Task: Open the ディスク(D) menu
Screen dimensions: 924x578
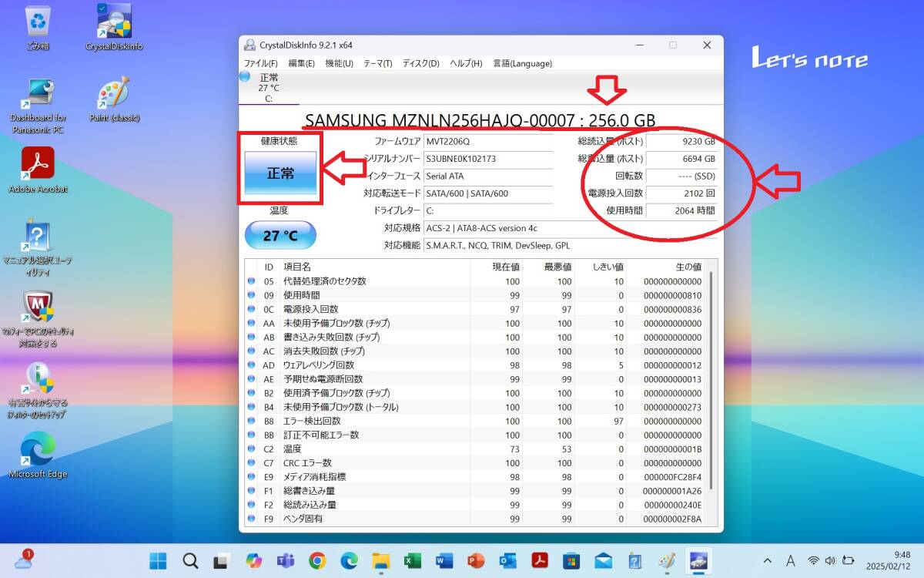Action: [420, 63]
